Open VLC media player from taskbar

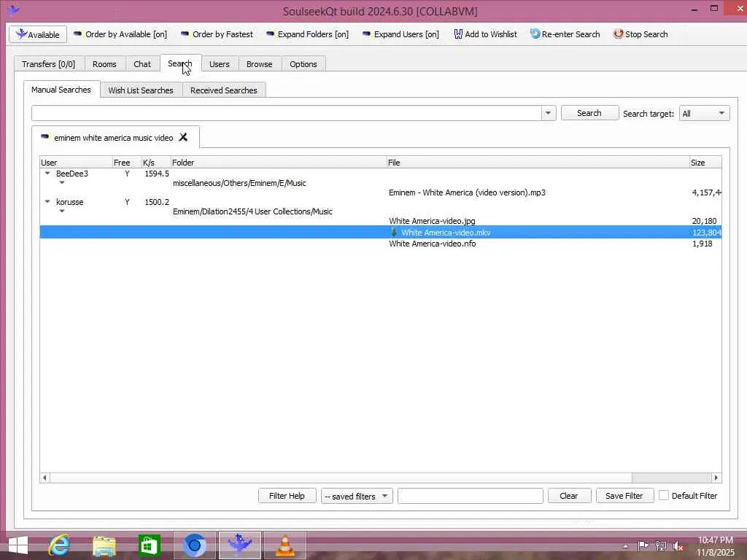[x=285, y=545]
